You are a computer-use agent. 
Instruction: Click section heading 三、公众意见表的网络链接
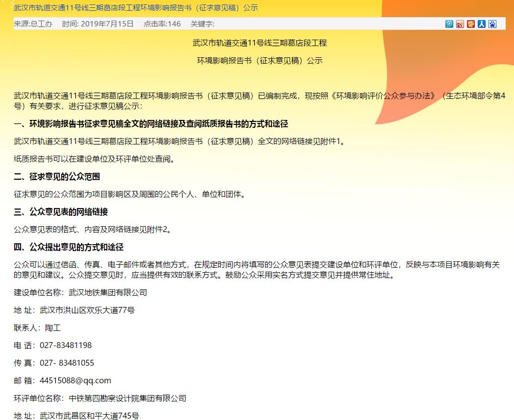[x=61, y=212]
